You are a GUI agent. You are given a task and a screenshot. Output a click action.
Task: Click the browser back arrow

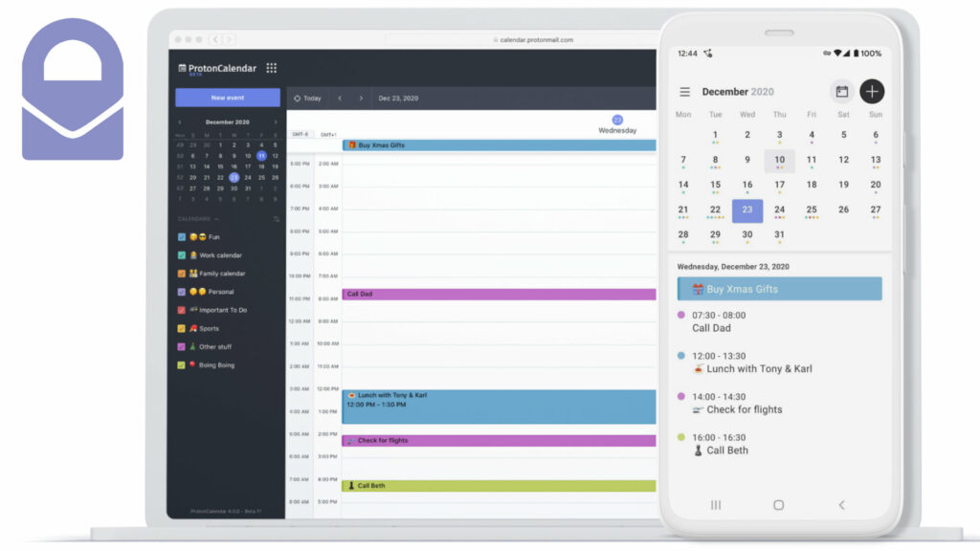[215, 39]
